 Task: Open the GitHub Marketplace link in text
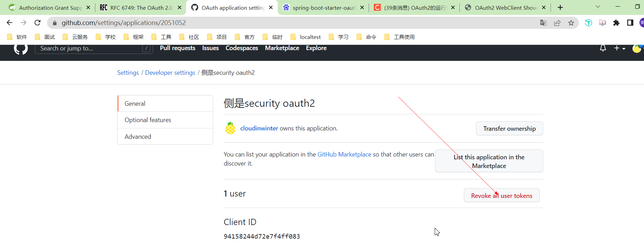pos(344,154)
